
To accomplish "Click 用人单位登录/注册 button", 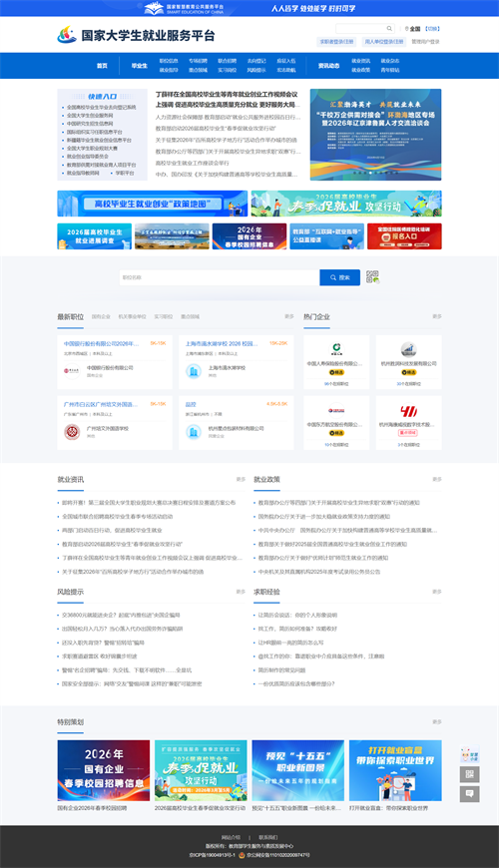I will point(383,42).
